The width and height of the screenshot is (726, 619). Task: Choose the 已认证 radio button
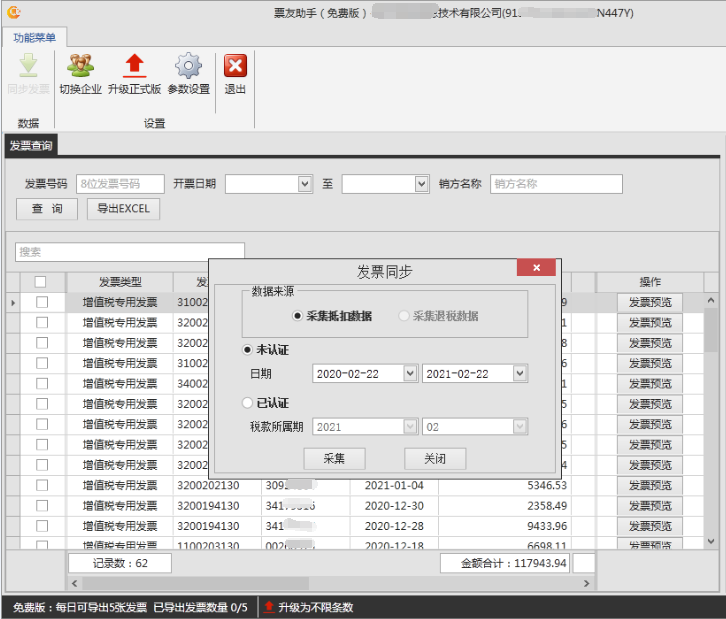pos(248,403)
